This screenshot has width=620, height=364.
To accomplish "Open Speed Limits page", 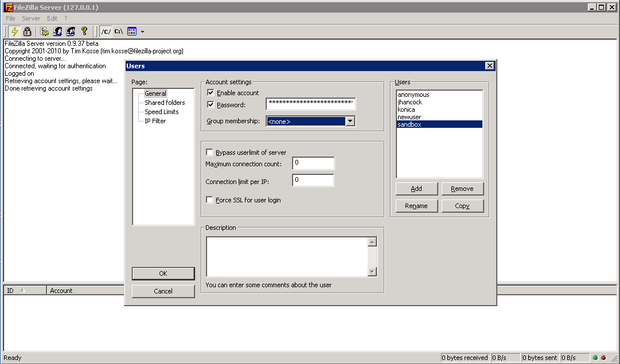I will (x=161, y=112).
